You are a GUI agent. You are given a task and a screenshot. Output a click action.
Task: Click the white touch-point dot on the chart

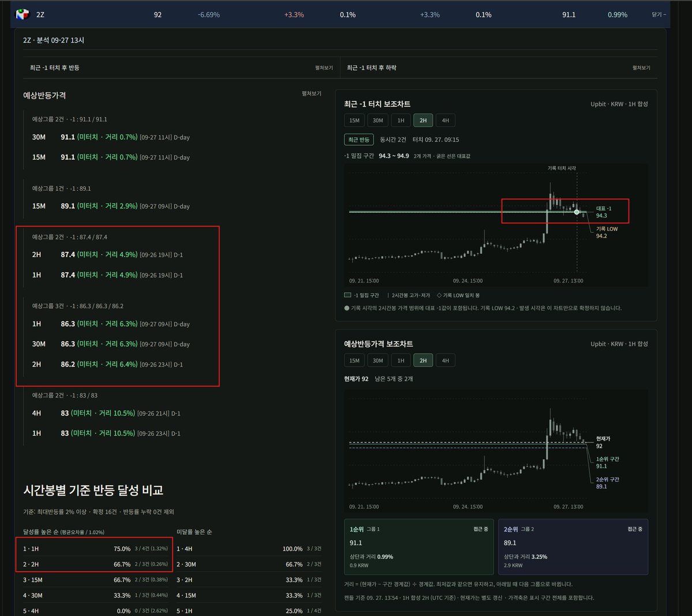577,212
